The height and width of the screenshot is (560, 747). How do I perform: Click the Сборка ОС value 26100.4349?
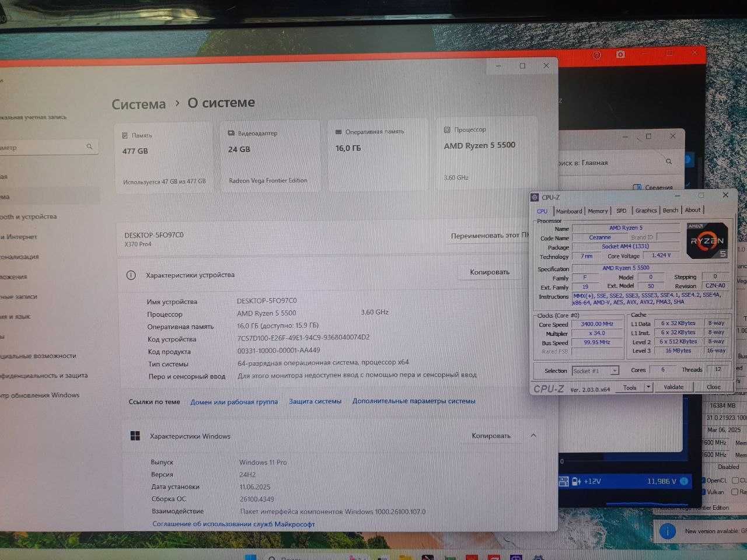(x=256, y=499)
